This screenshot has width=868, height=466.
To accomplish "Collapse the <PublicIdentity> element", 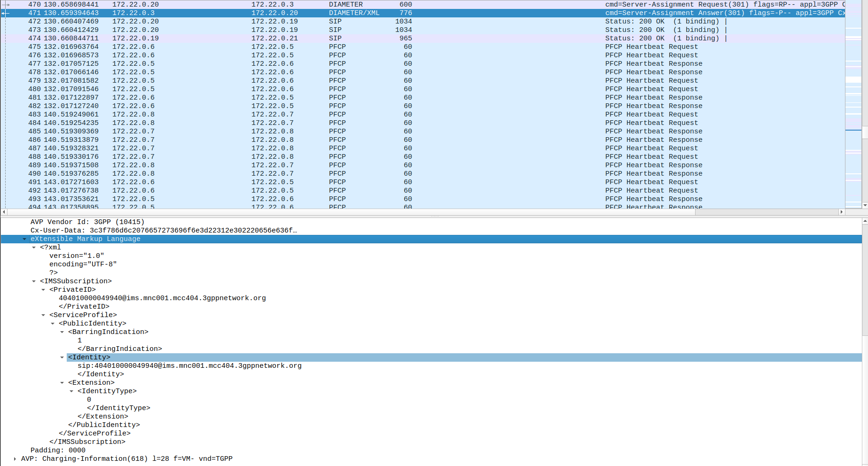I will coord(53,323).
